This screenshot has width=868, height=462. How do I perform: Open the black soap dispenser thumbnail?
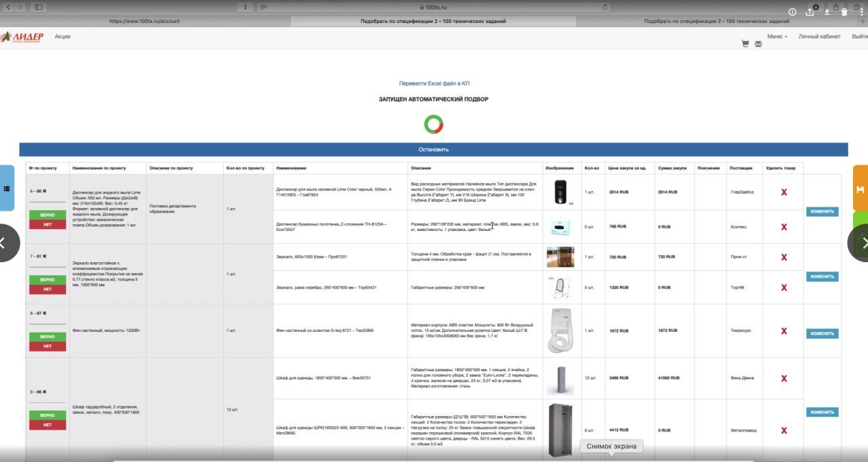[560, 192]
